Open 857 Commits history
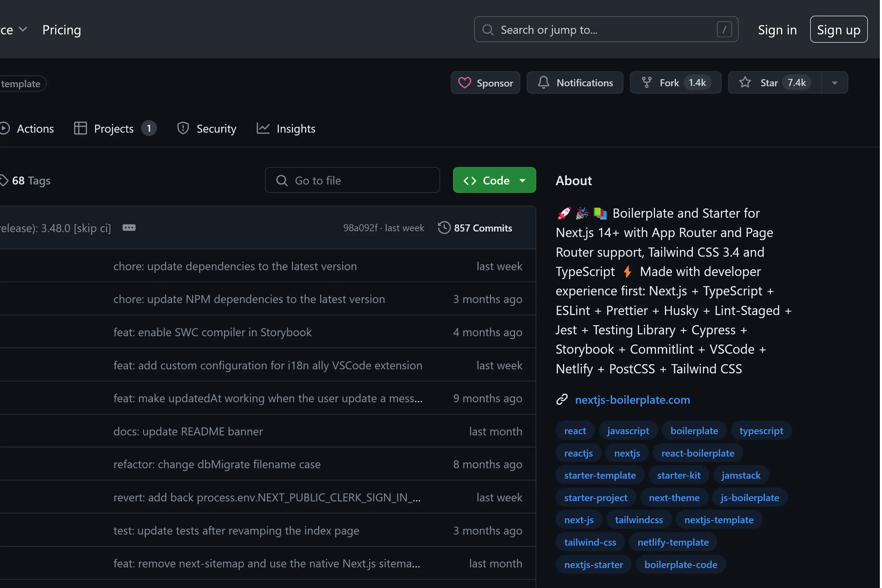Viewport: 882px width, 588px height. click(x=475, y=228)
